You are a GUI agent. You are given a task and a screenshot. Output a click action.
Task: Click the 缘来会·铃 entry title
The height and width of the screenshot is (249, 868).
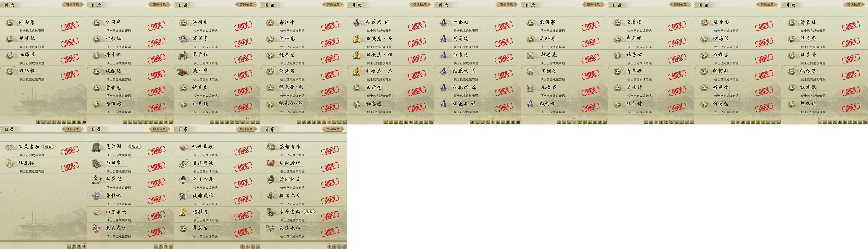pos(291,104)
